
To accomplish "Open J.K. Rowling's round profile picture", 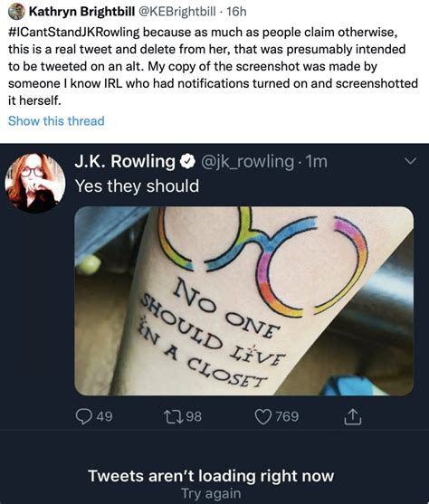I will (x=35, y=183).
